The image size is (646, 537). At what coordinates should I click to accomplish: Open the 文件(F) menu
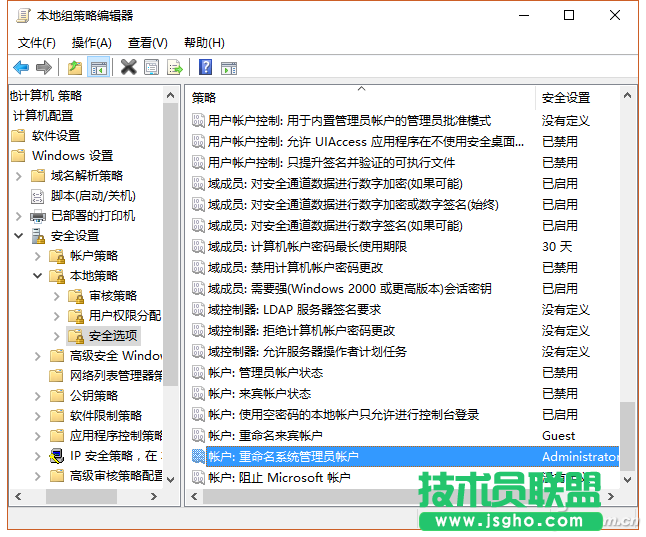(37, 43)
